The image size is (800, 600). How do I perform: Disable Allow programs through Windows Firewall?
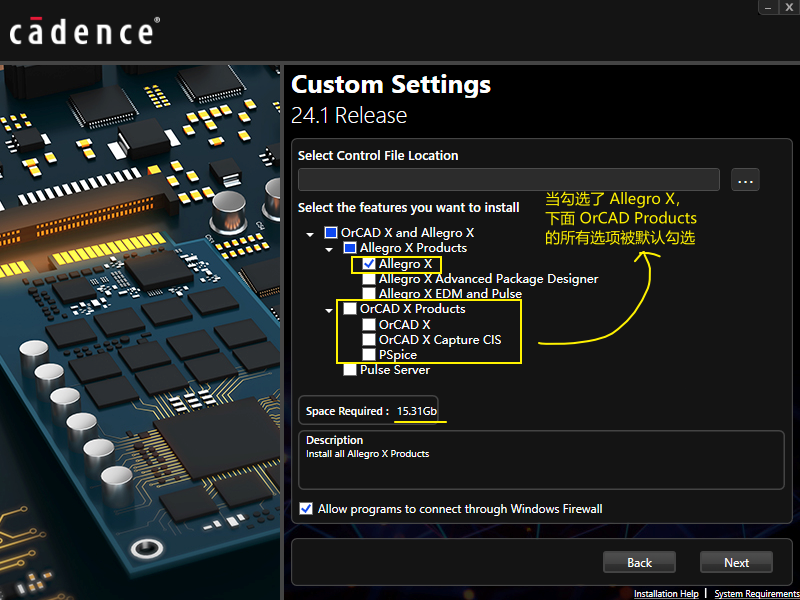click(x=306, y=509)
